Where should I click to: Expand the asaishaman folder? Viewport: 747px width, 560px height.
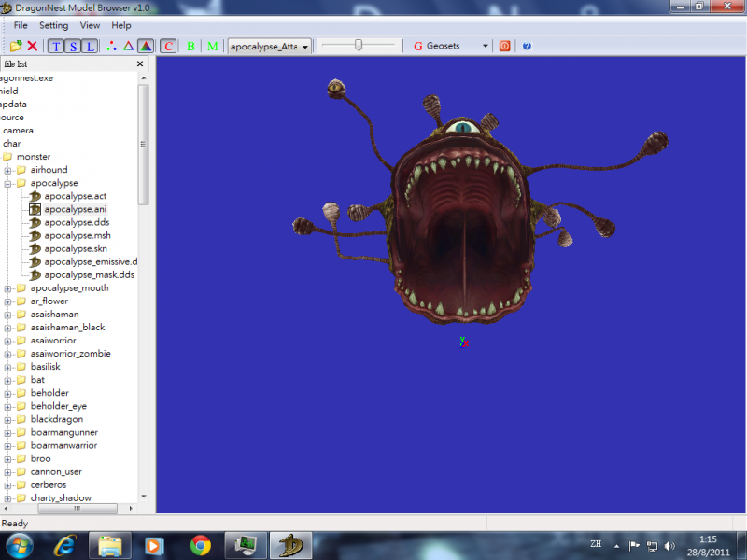tap(7, 315)
